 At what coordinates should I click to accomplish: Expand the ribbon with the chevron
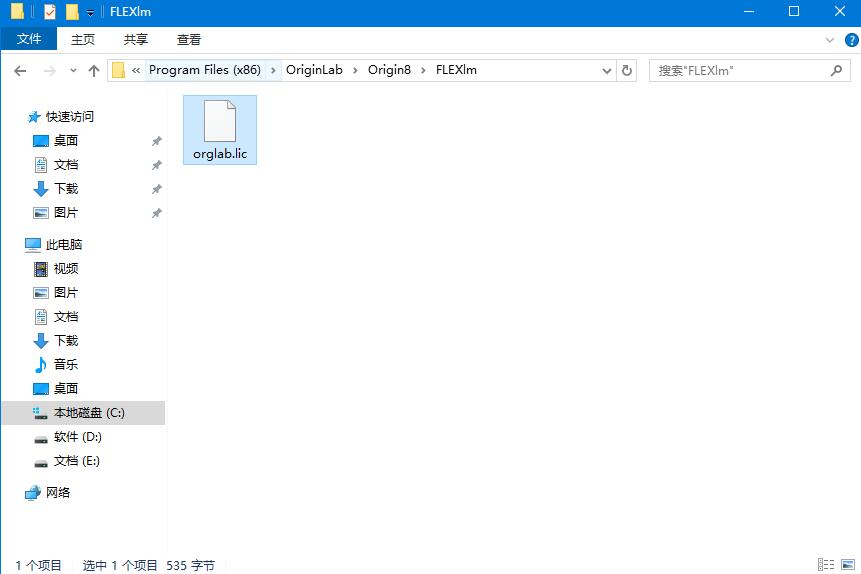pyautogui.click(x=830, y=40)
